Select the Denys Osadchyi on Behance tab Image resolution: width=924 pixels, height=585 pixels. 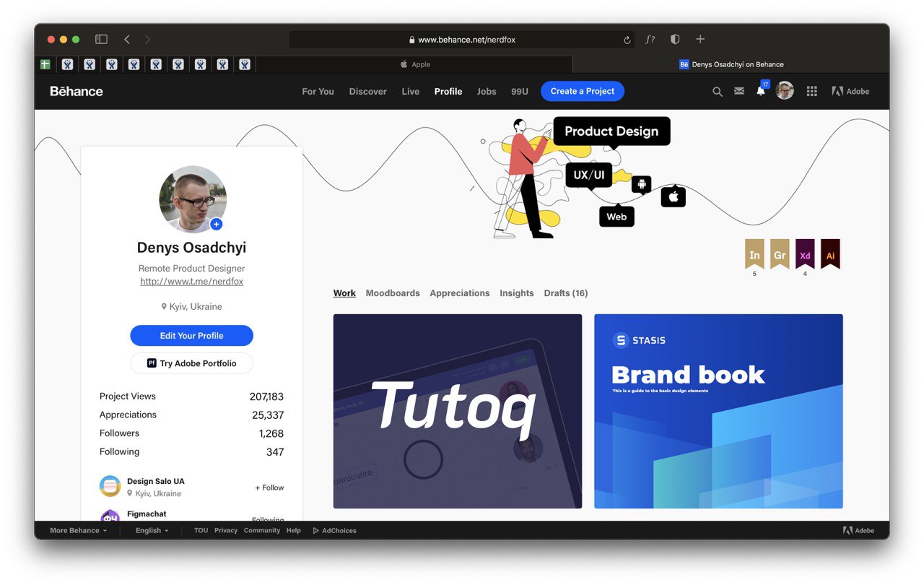click(x=731, y=64)
